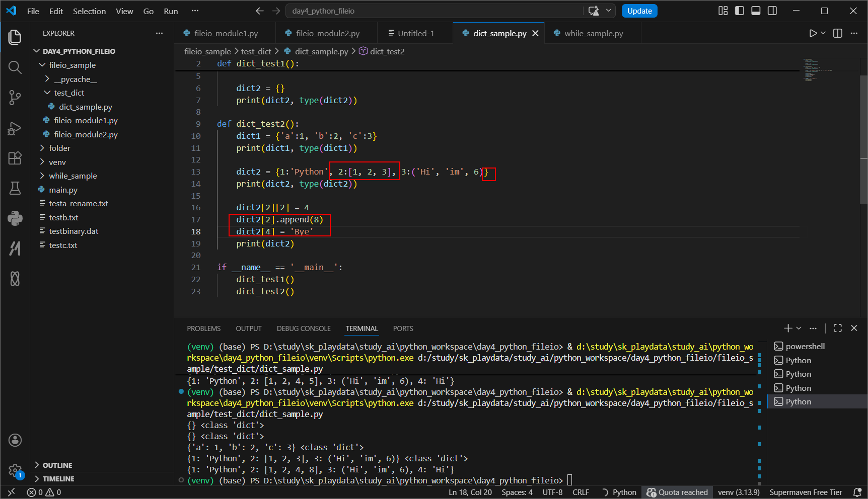Screen dimensions: 868x499
Task: Open editor More Actions ellipsis
Action: pyautogui.click(x=854, y=33)
